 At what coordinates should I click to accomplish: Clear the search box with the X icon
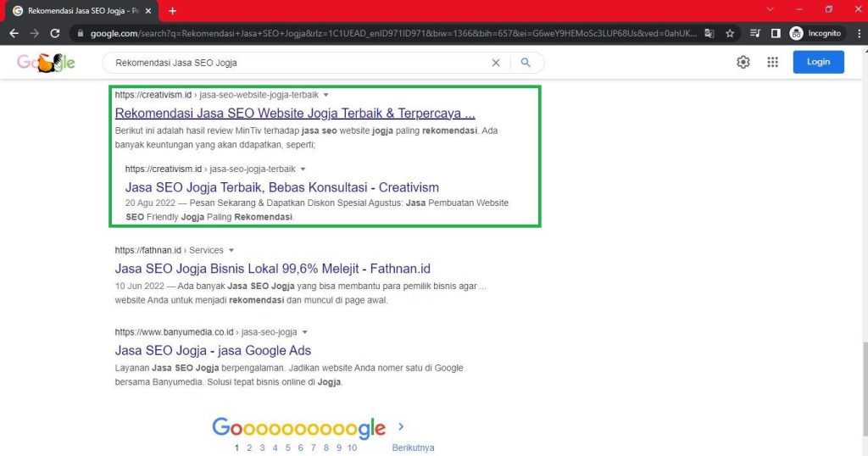tap(496, 63)
